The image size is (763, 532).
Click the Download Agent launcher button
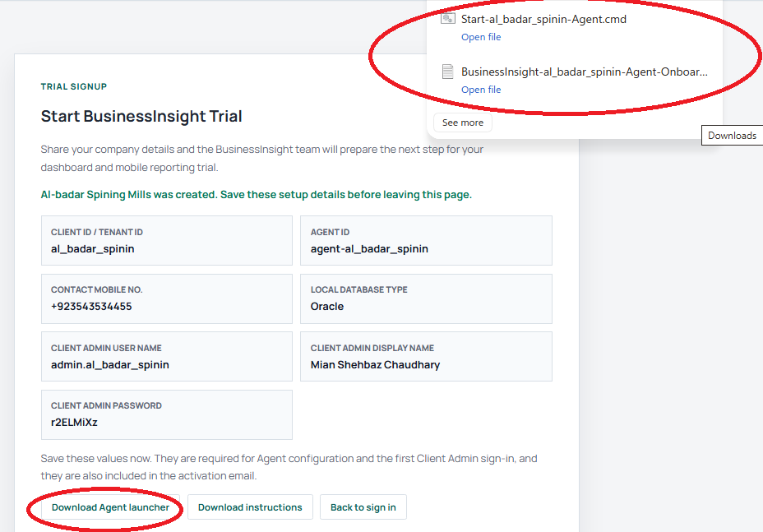coord(110,507)
